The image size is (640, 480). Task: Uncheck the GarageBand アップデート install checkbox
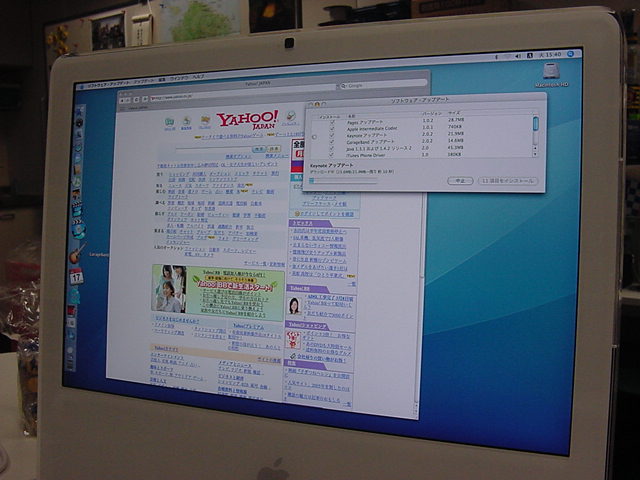[x=331, y=142]
